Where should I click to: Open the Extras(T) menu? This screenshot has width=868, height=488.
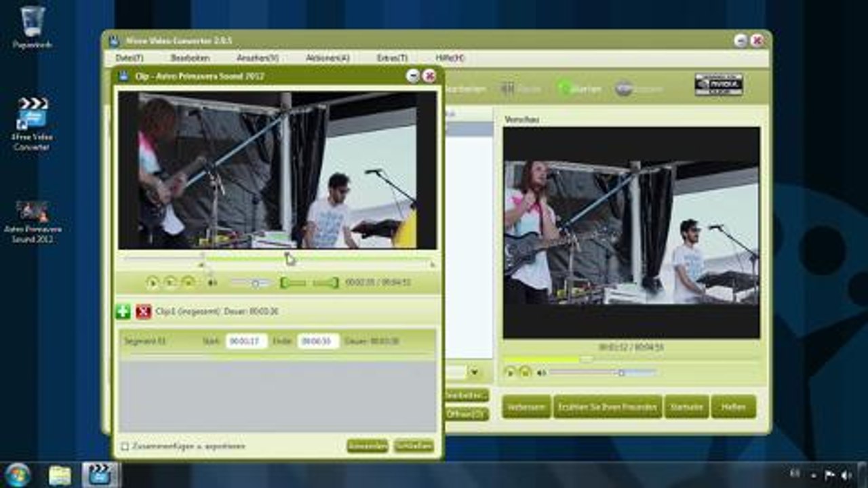click(x=392, y=58)
